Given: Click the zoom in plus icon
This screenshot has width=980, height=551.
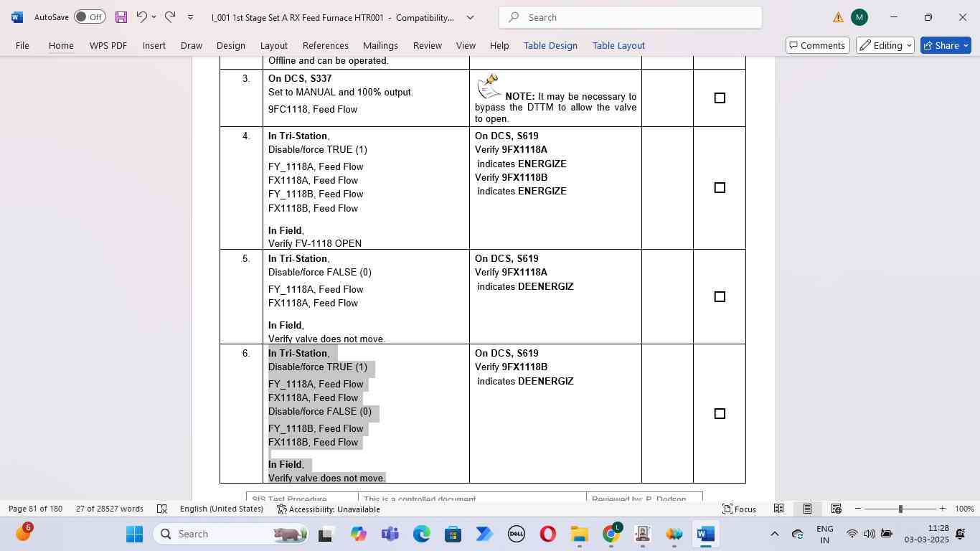Looking at the screenshot, I should 942,509.
